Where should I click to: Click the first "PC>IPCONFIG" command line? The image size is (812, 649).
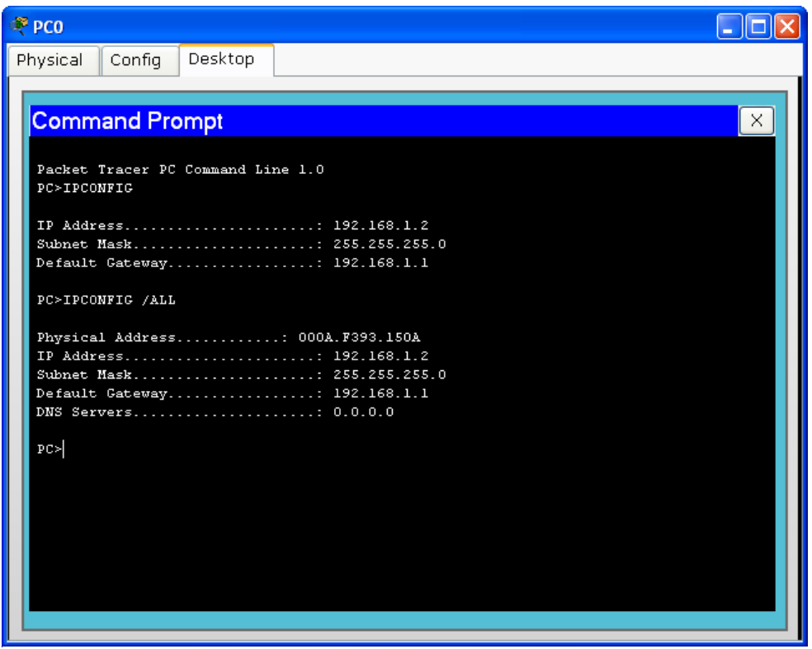click(84, 188)
